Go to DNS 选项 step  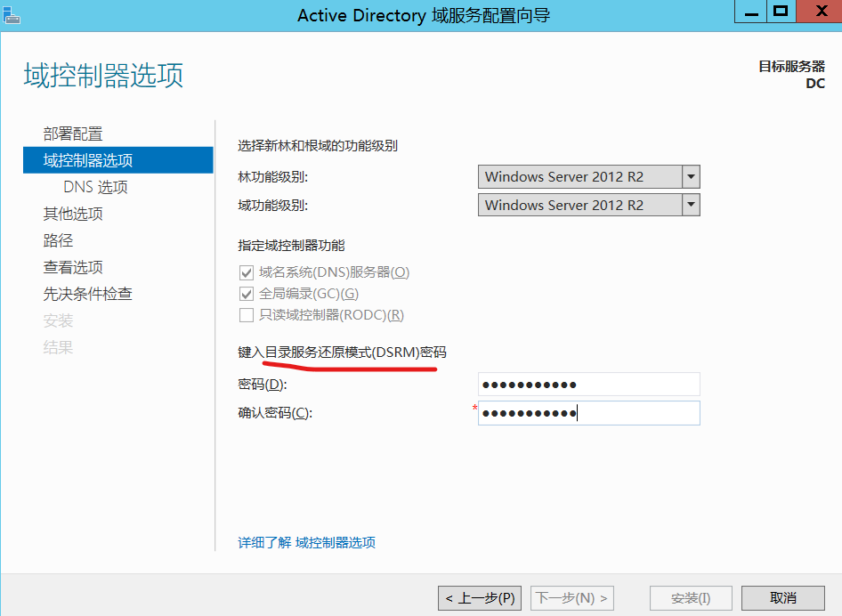coord(95,187)
